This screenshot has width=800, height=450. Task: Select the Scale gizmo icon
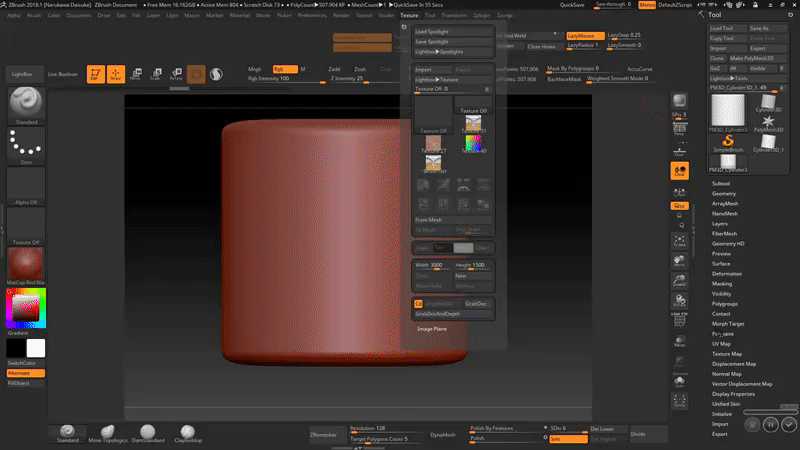[156, 74]
